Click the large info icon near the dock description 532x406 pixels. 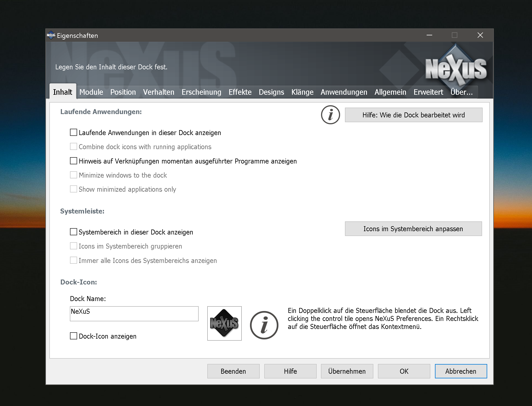264,325
